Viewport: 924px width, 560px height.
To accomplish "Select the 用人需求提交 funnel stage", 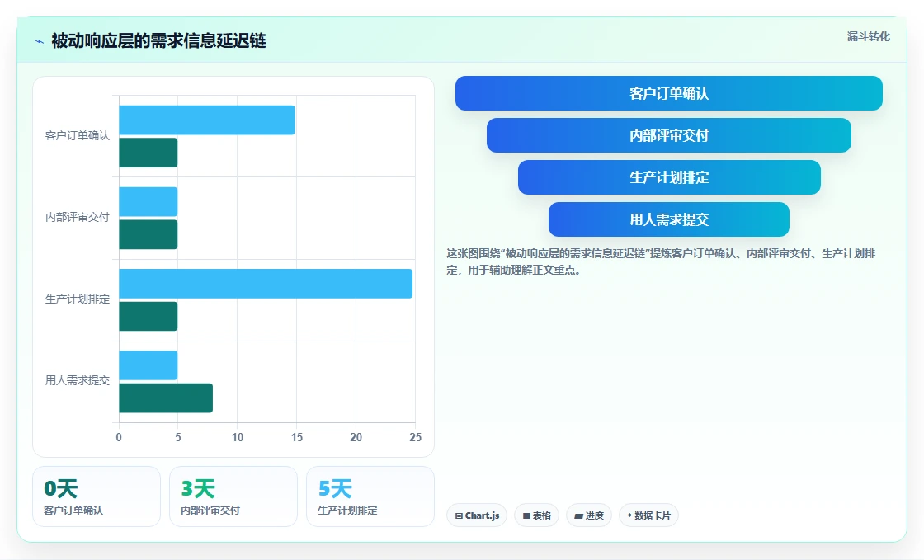I will point(669,219).
